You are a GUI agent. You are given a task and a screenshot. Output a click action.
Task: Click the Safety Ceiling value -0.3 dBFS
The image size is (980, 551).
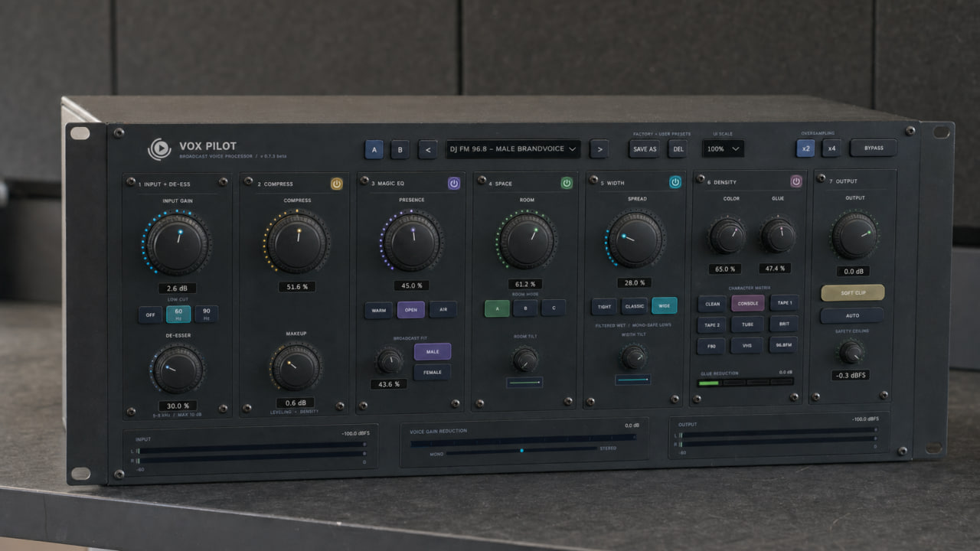[851, 375]
